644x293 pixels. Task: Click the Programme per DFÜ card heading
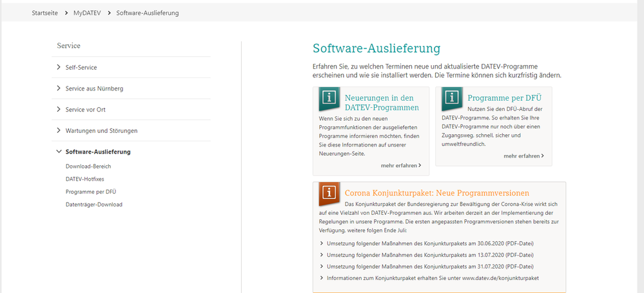coord(504,98)
